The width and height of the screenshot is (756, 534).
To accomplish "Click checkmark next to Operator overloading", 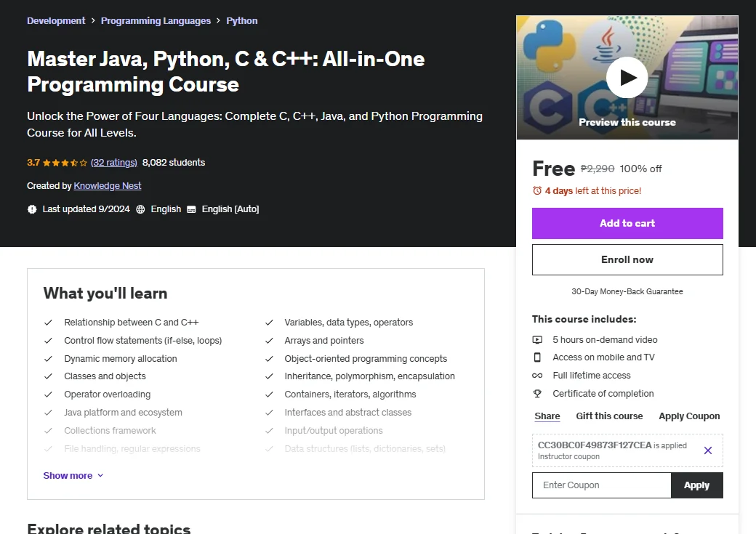I will (x=48, y=395).
